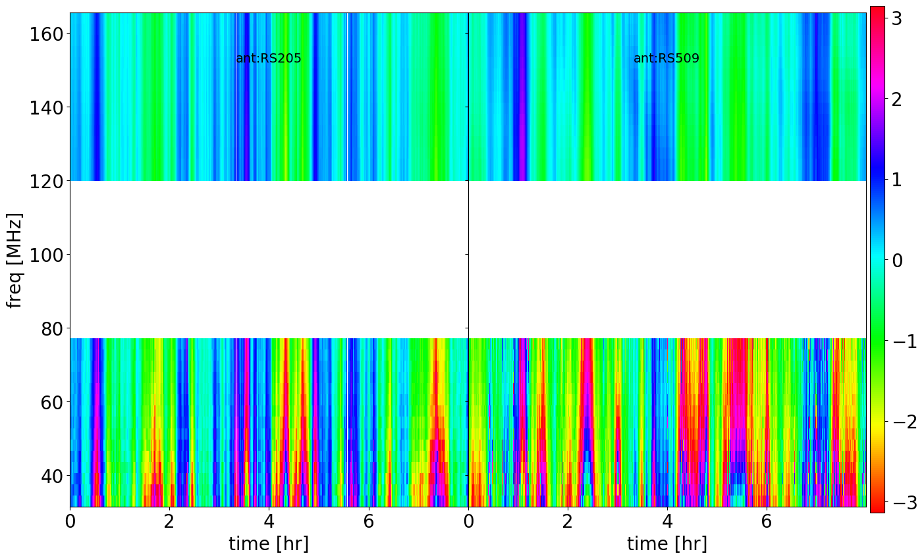The image size is (924, 560).
Task: Click the 100 frequency tick label
Action: point(46,255)
